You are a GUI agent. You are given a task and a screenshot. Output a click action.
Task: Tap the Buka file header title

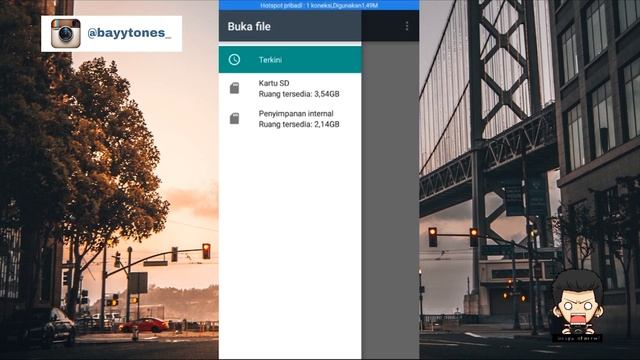pos(249,27)
